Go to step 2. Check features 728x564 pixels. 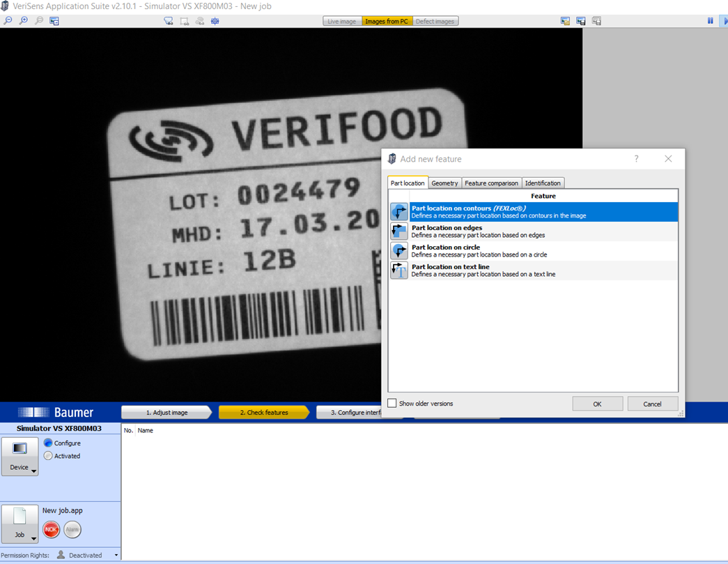click(264, 413)
